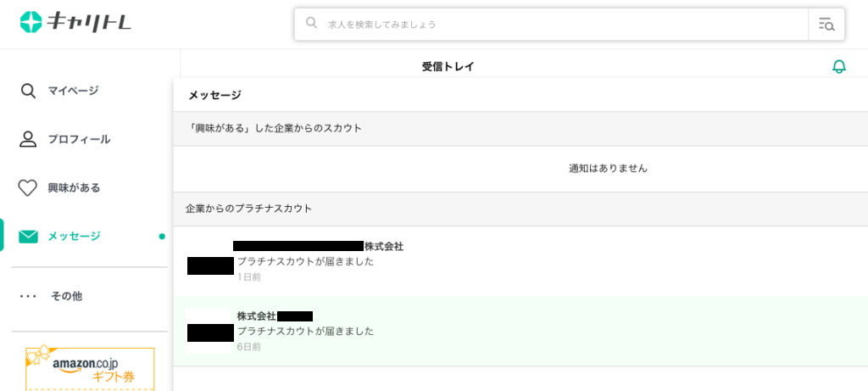The width and height of the screenshot is (868, 391).
Task: Click the 6日前 timestamp
Action: click(x=249, y=347)
